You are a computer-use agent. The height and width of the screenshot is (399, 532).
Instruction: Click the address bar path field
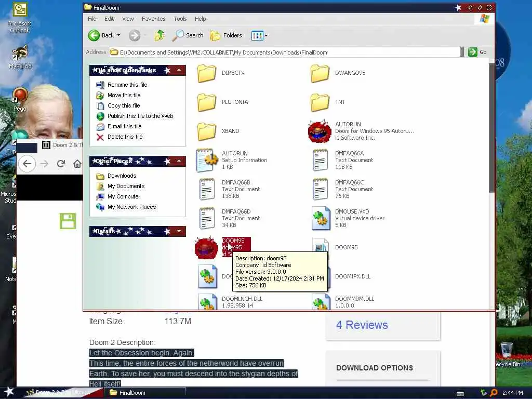click(x=284, y=52)
